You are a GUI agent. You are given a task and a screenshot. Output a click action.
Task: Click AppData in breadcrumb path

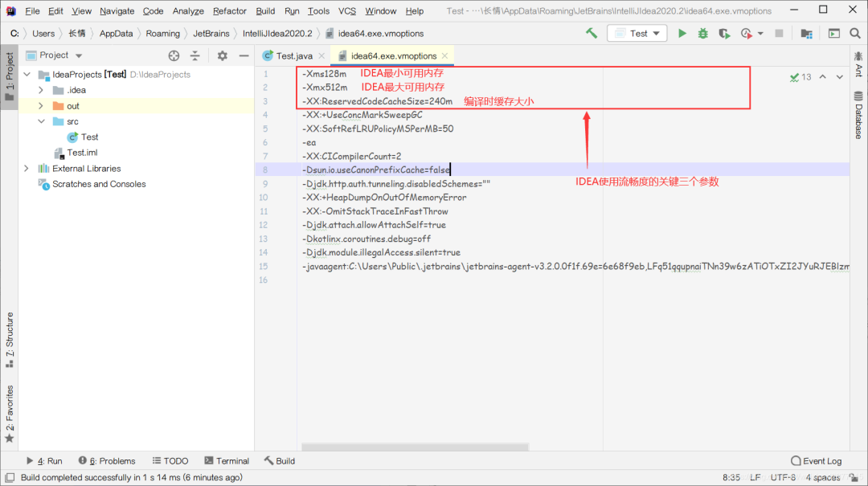(117, 33)
